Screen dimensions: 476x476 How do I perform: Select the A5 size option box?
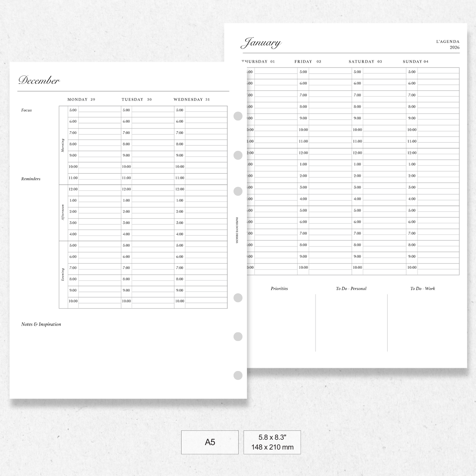(210, 442)
